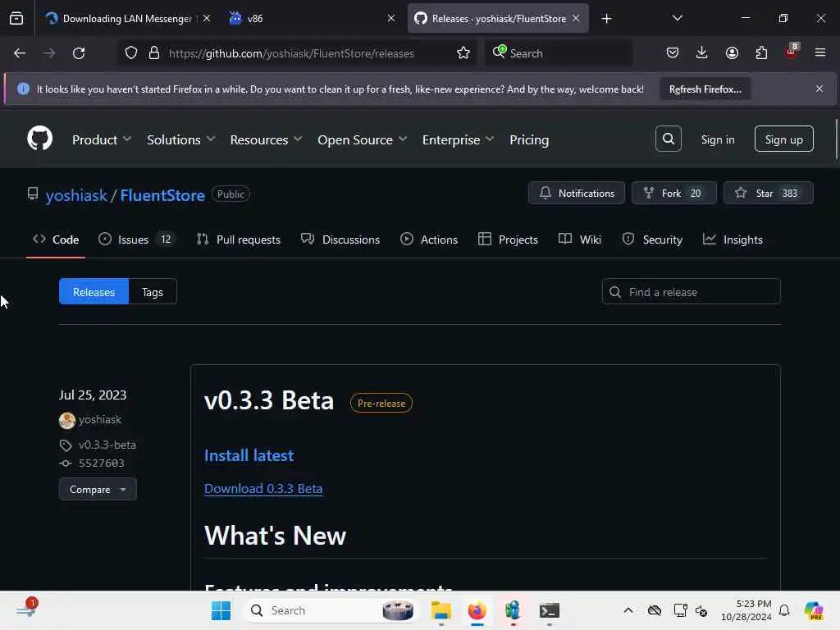Open the Firefox downloads panel
The height and width of the screenshot is (630, 840).
click(x=702, y=53)
